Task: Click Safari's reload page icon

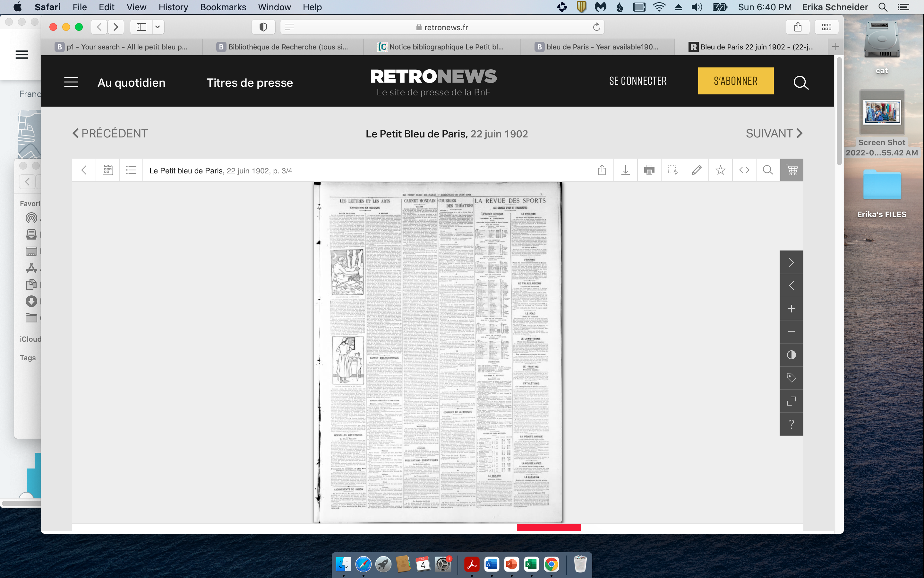Action: [596, 27]
